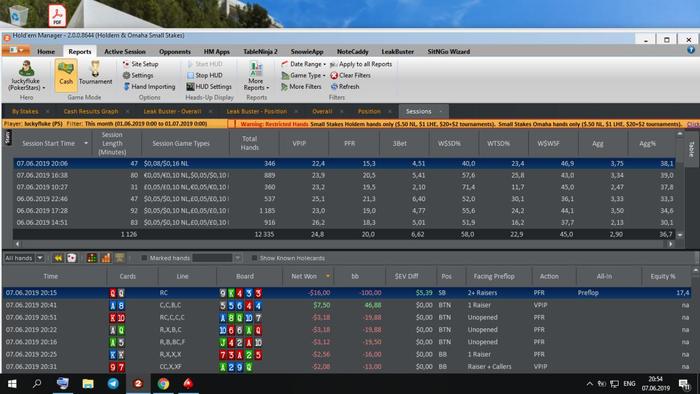The image size is (700, 394).
Task: Click the dimmed trophy icon in hands toolbar
Action: [x=120, y=258]
